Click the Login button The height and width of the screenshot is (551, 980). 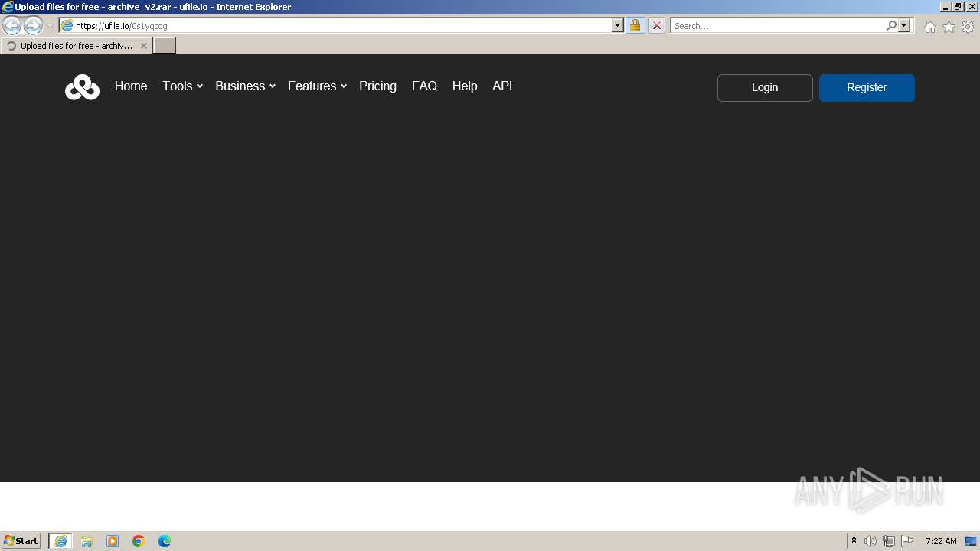765,88
